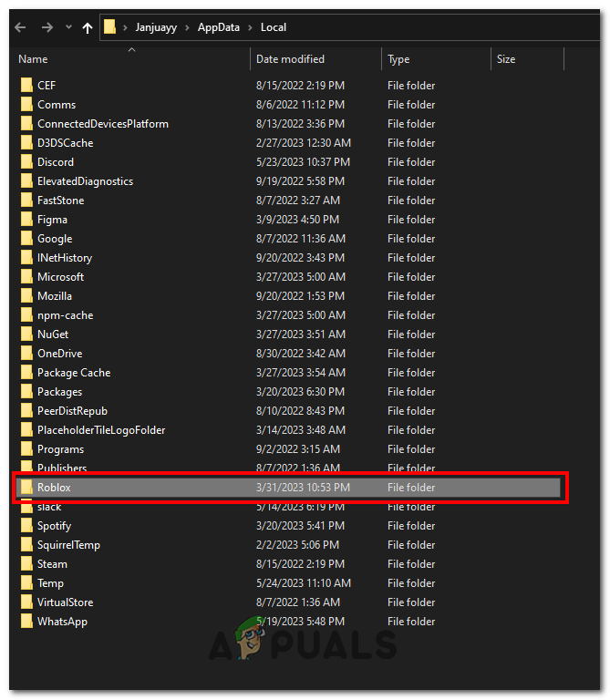Expand chevron between AppData and Local
Viewport: 610px width, 700px height.
(x=250, y=27)
